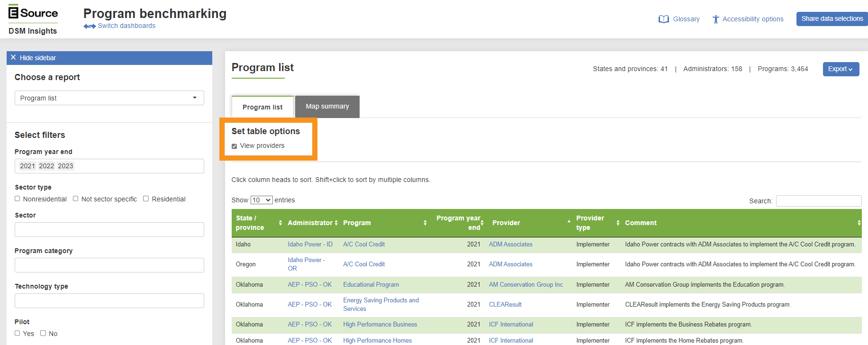Click the E Source DSM Insights logo

(33, 19)
